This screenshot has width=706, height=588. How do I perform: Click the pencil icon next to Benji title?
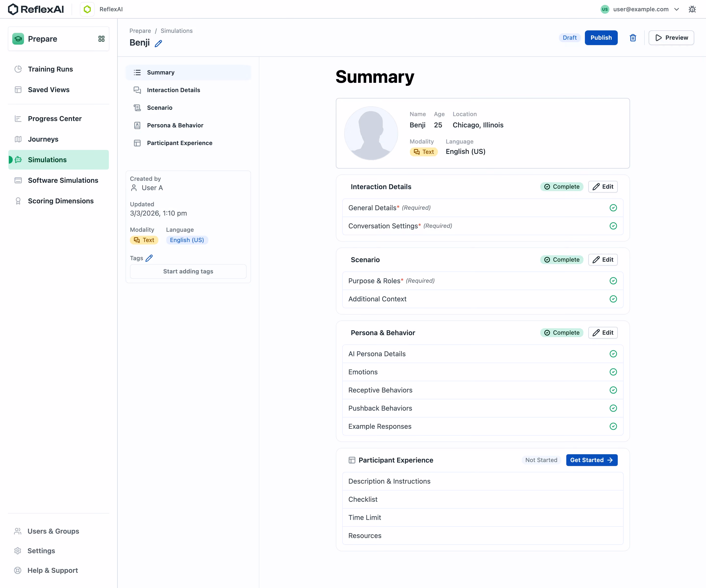158,43
